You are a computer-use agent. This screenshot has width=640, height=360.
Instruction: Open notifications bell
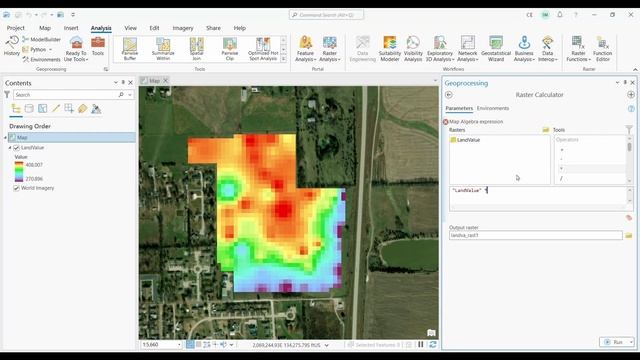click(x=560, y=15)
